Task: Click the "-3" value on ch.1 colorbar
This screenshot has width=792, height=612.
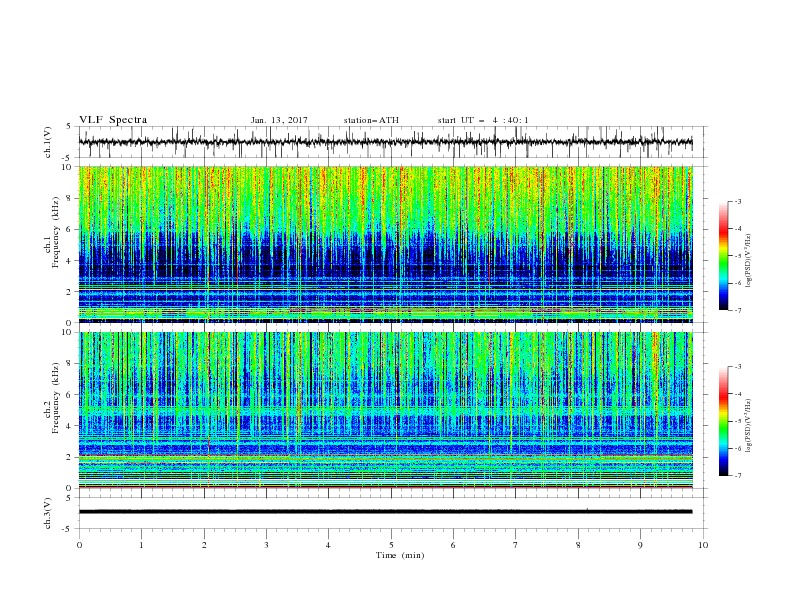Action: tap(738, 201)
